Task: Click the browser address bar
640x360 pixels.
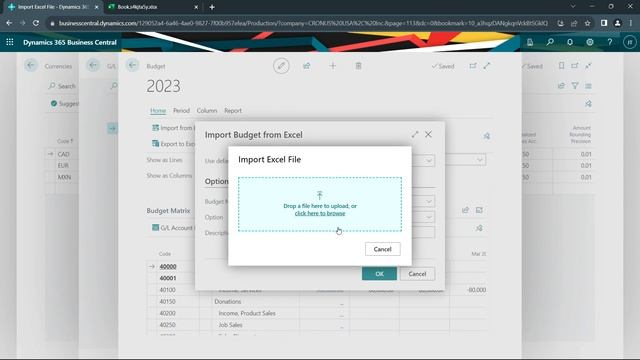Action: click(x=302, y=23)
